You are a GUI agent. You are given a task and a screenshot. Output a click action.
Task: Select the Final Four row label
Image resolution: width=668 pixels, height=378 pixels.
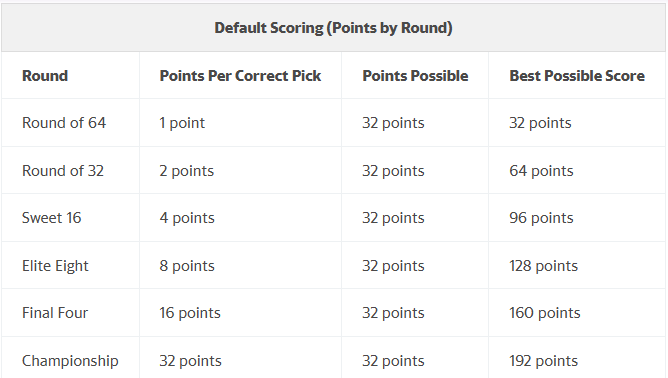click(x=55, y=313)
